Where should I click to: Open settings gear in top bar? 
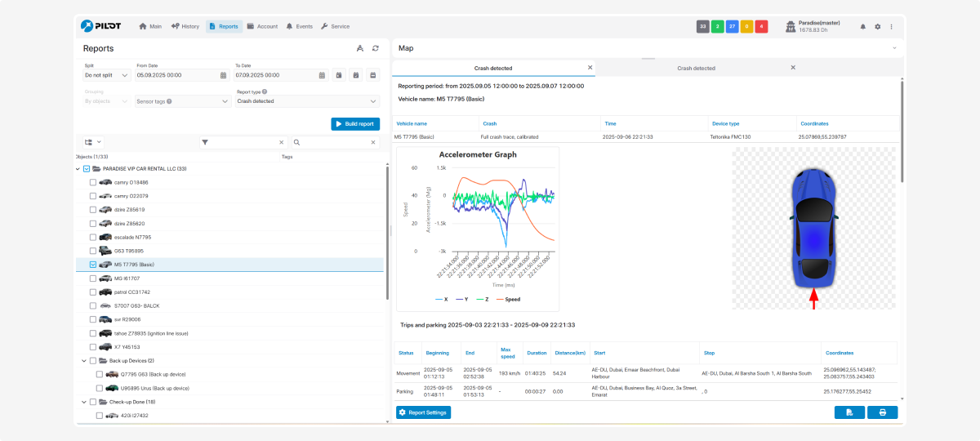pyautogui.click(x=877, y=27)
